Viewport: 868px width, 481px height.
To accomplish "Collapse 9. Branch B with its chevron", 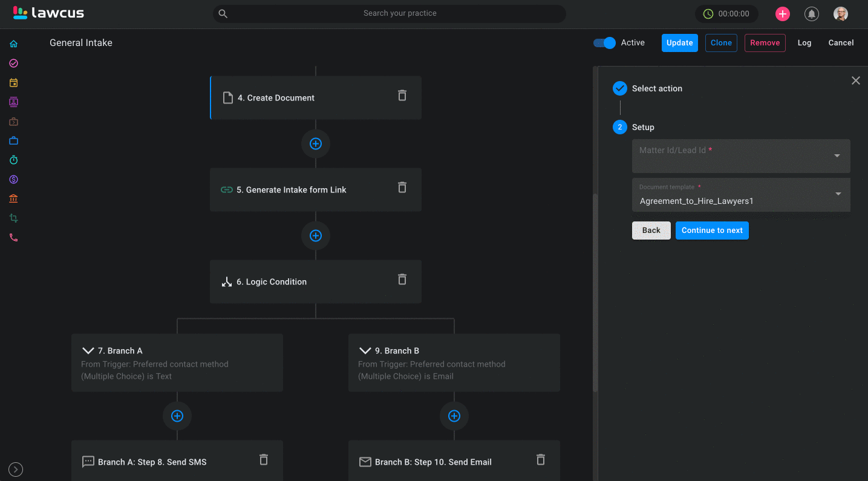I will coord(365,351).
